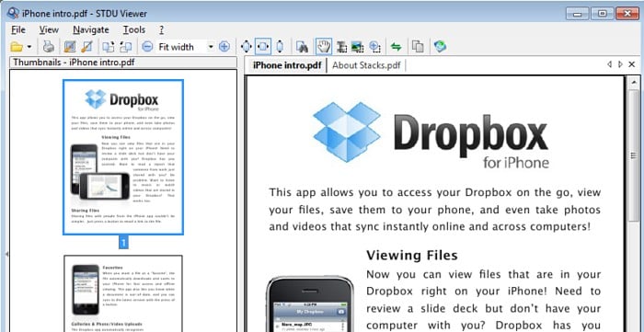Rotate page using the first rotate icon

(x=109, y=47)
